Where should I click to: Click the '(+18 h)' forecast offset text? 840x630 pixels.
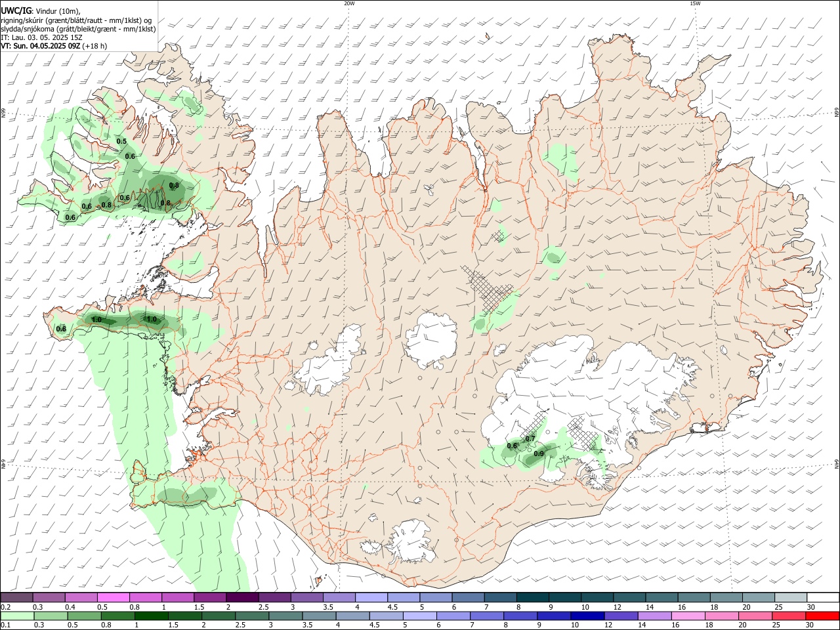tap(95, 46)
